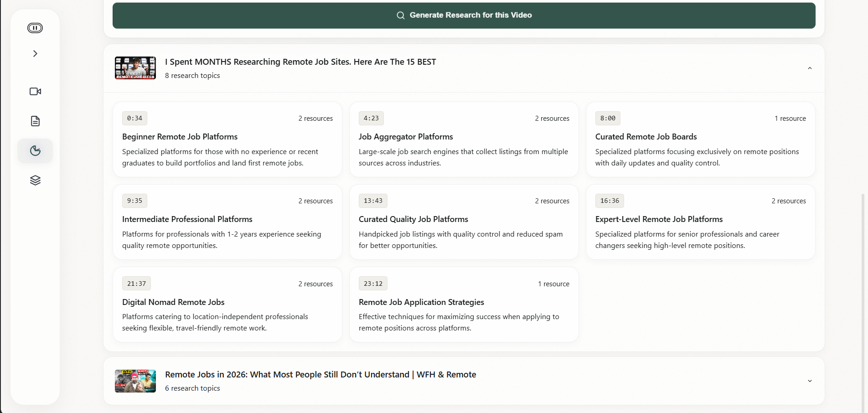Select the research chart icon in sidebar
Image resolution: width=868 pixels, height=413 pixels.
[35, 151]
